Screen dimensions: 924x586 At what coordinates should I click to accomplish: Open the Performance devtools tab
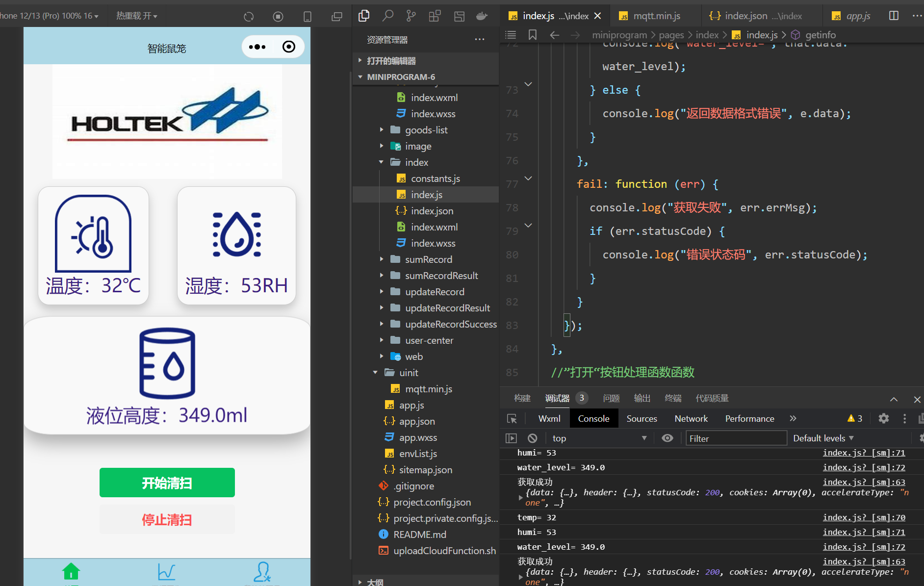(x=749, y=418)
